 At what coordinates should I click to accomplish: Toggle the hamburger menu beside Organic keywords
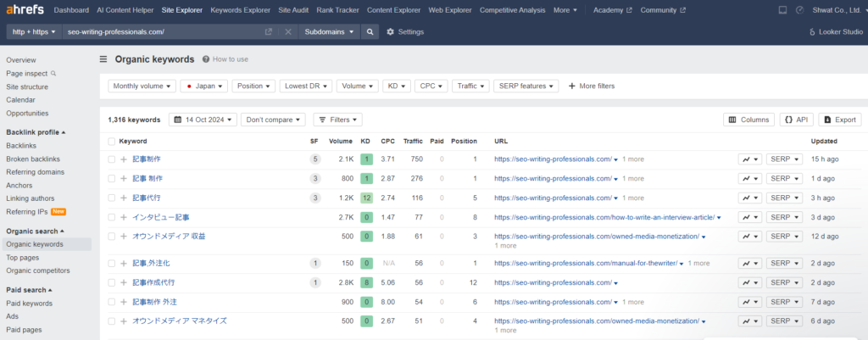(x=103, y=59)
